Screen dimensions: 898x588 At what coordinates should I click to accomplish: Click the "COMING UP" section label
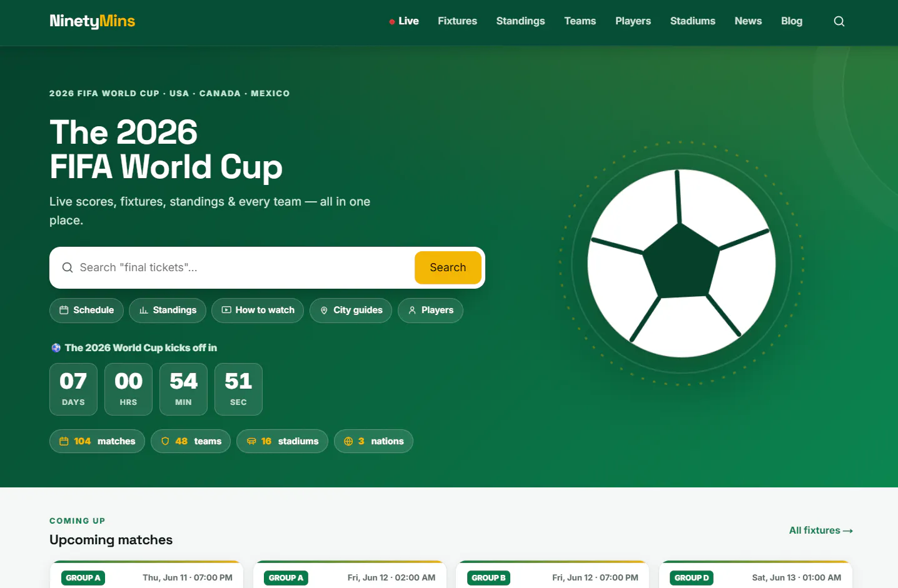coord(77,521)
